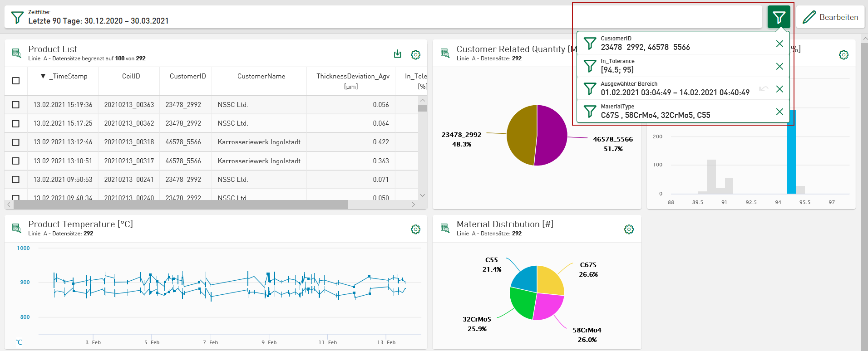
Task: Remove the MaterialType filter
Action: (779, 112)
